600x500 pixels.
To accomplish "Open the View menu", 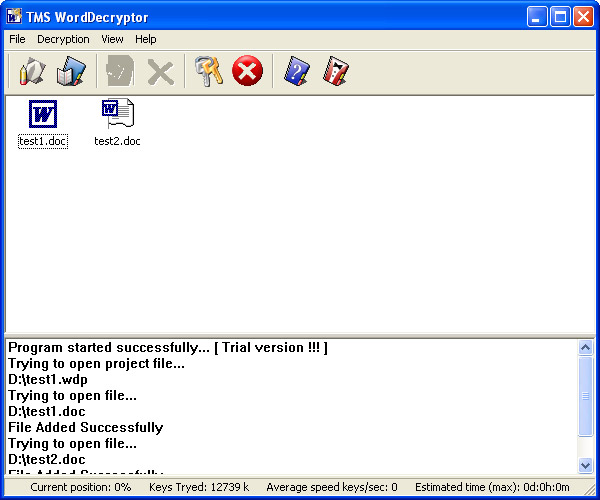I will [x=112, y=39].
